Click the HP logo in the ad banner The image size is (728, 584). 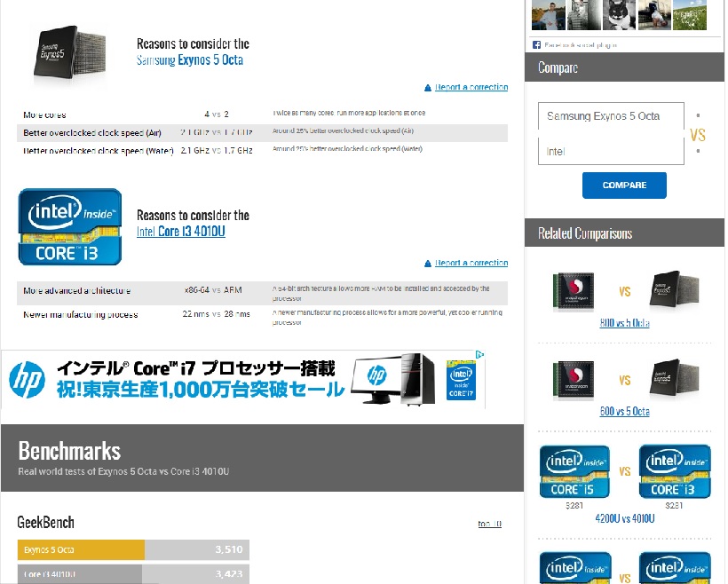27,380
